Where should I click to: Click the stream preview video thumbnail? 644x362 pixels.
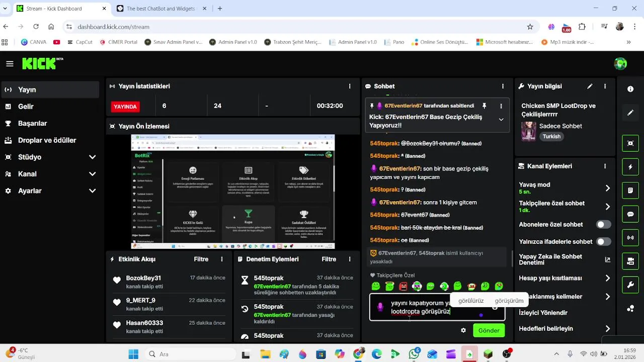pos(233,192)
